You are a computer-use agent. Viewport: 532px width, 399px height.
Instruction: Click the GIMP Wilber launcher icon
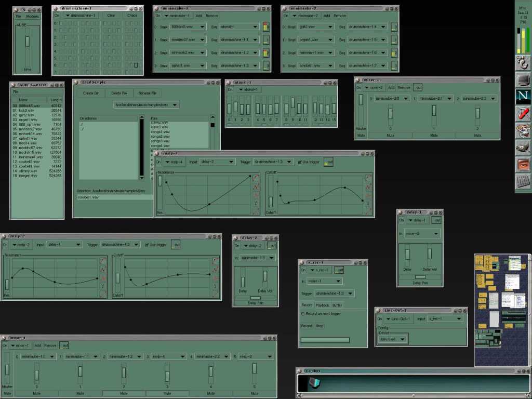[523, 148]
